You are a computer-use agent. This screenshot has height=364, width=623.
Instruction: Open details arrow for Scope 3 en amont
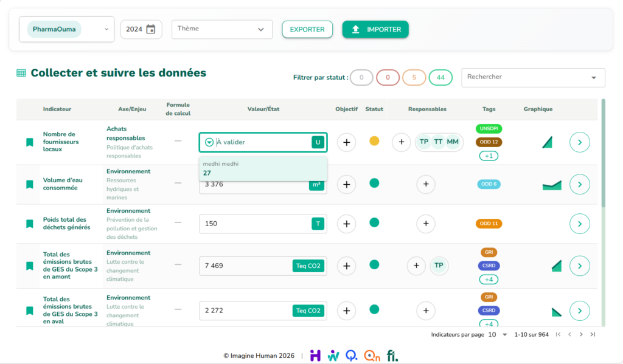coord(580,266)
